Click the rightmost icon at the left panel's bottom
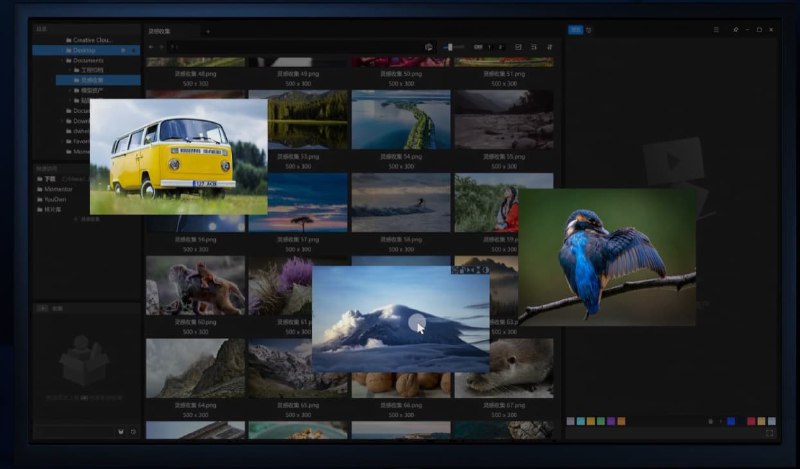The width and height of the screenshot is (800, 469). pyautogui.click(x=133, y=432)
